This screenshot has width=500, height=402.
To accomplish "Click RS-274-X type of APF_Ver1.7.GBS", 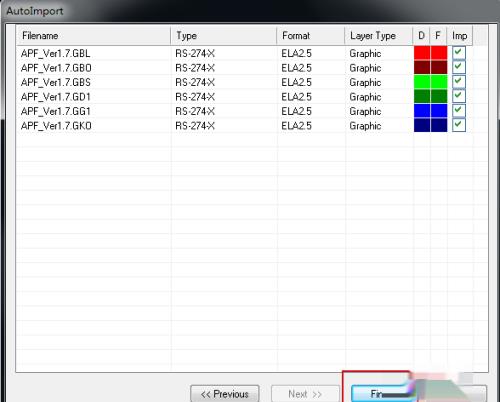I will point(195,82).
